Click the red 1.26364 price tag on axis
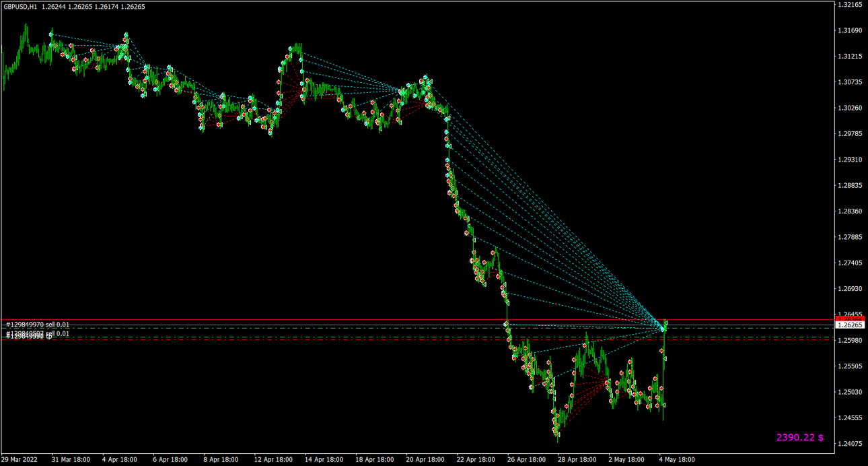 tap(850, 317)
